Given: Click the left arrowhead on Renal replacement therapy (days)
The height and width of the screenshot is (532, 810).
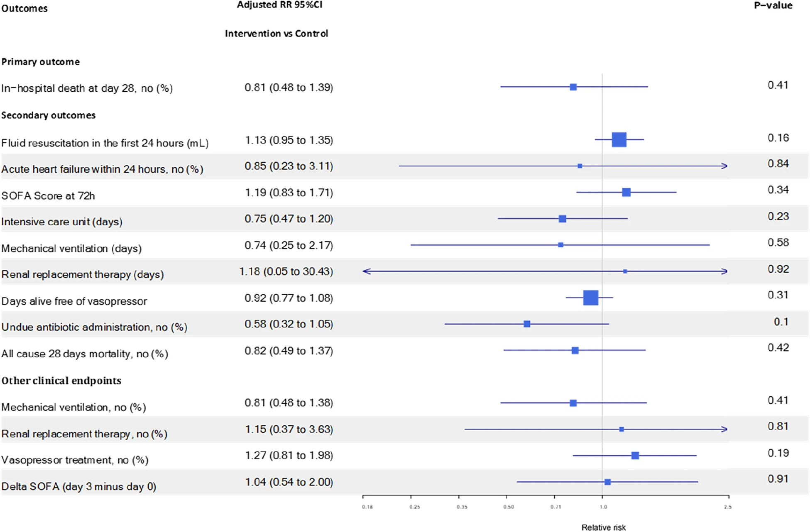Looking at the screenshot, I should (366, 271).
